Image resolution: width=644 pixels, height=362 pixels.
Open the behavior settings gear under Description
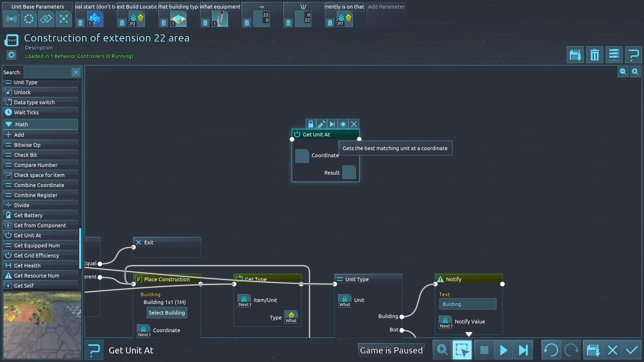(x=12, y=55)
